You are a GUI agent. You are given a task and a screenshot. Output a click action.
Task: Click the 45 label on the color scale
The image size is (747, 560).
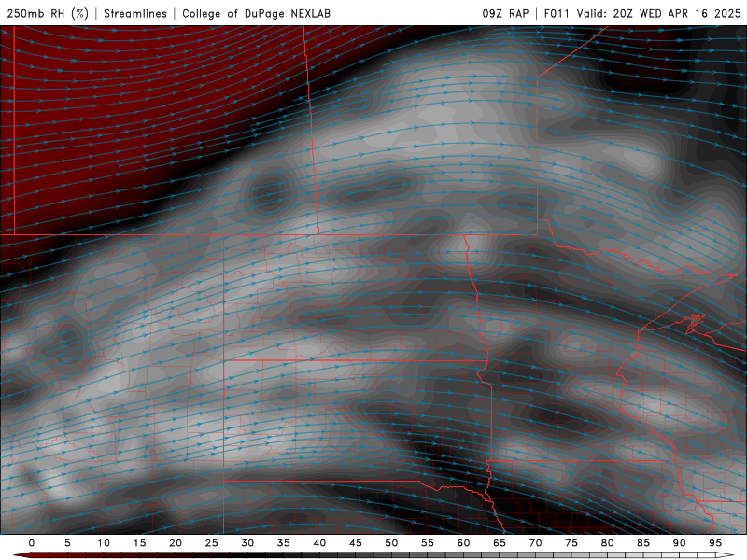[x=356, y=543]
